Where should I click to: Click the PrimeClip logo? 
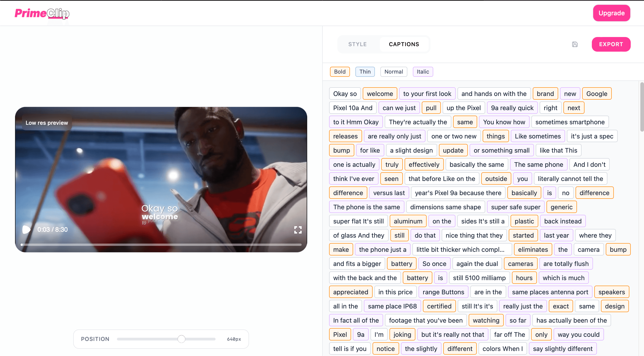42,14
